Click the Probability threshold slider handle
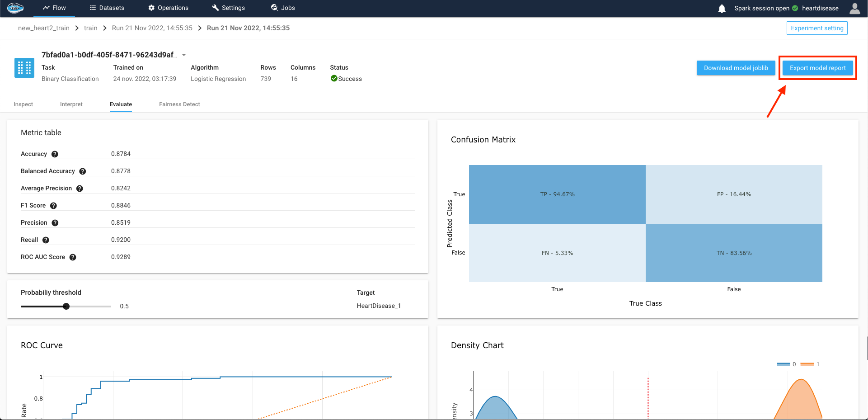The height and width of the screenshot is (420, 868). 66,307
